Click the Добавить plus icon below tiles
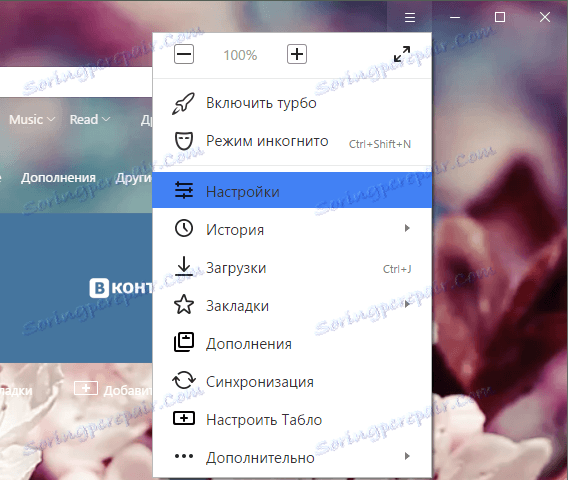Image resolution: width=568 pixels, height=480 pixels. pos(86,388)
